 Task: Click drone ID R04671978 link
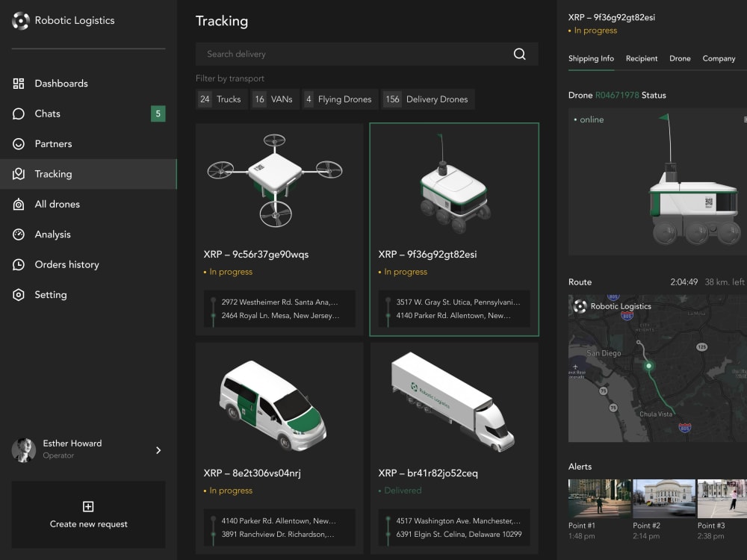coord(617,96)
